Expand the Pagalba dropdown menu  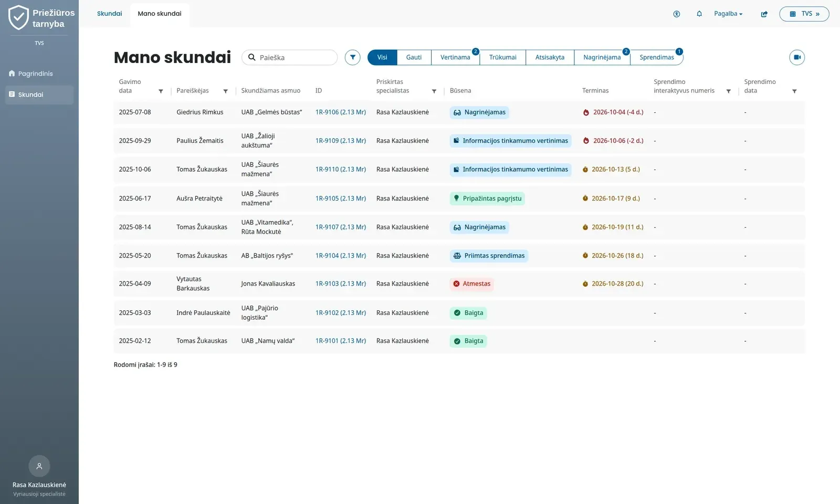pyautogui.click(x=728, y=14)
